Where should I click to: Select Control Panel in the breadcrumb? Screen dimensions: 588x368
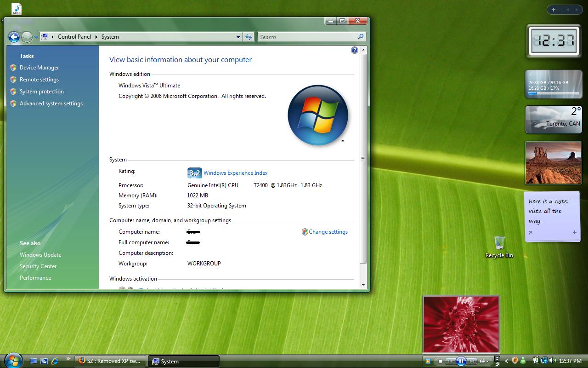[x=74, y=37]
